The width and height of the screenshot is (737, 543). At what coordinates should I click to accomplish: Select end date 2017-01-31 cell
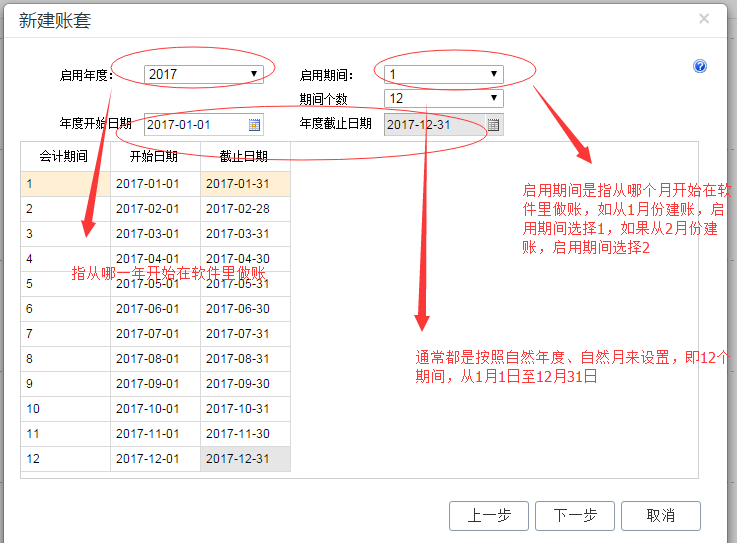click(245, 184)
